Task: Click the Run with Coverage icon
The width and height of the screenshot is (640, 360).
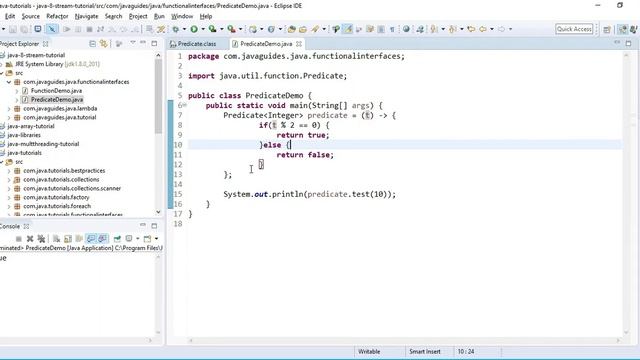Action: point(213,29)
